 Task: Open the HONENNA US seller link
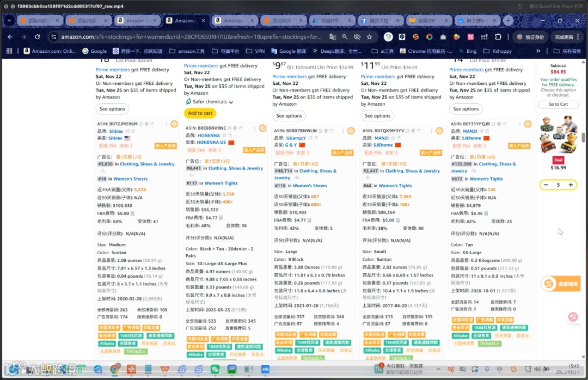point(211,143)
